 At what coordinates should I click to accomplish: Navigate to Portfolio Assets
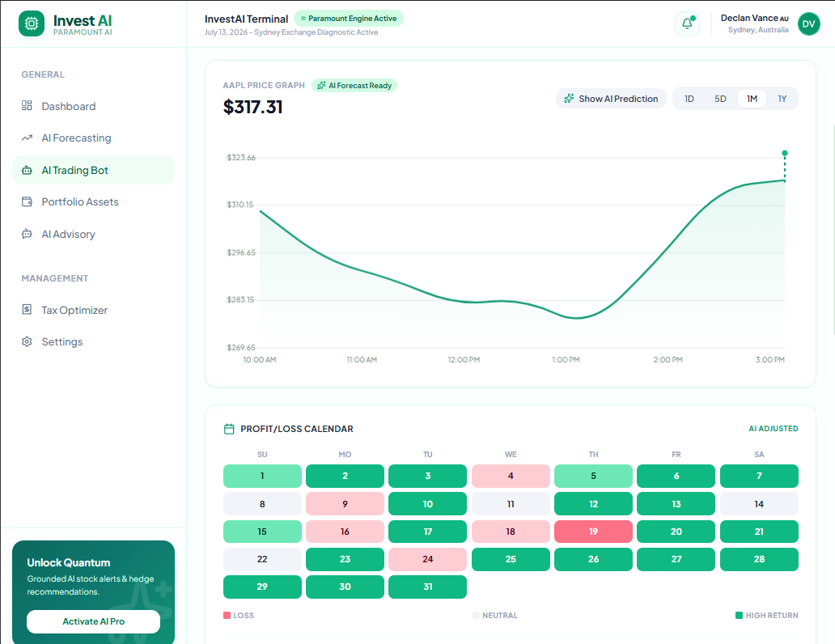(93, 202)
